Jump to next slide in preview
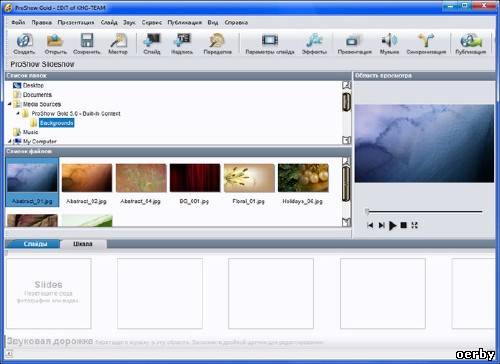The height and width of the screenshot is (364, 500). [382, 225]
